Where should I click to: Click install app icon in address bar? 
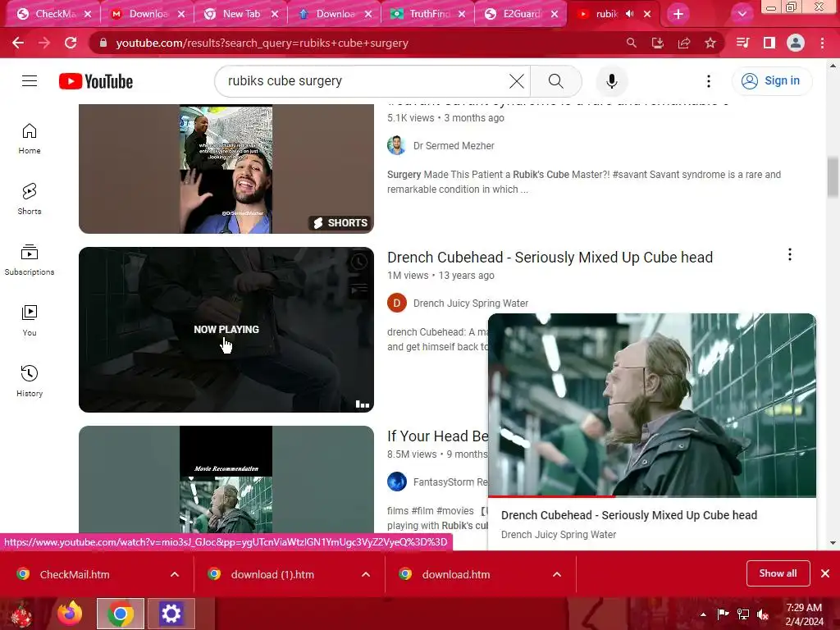[658, 43]
